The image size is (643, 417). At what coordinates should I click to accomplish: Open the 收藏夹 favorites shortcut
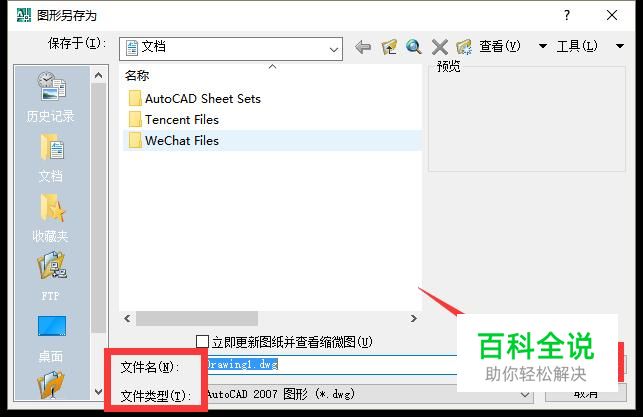pos(51,218)
